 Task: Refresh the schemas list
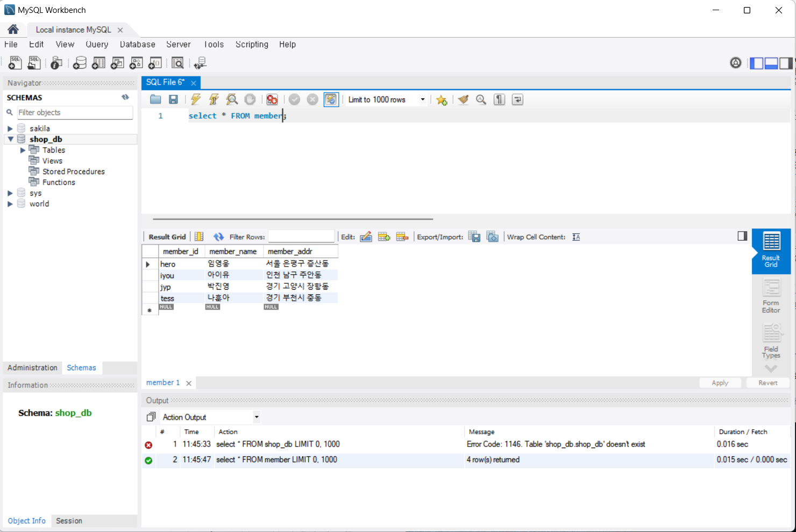point(125,97)
